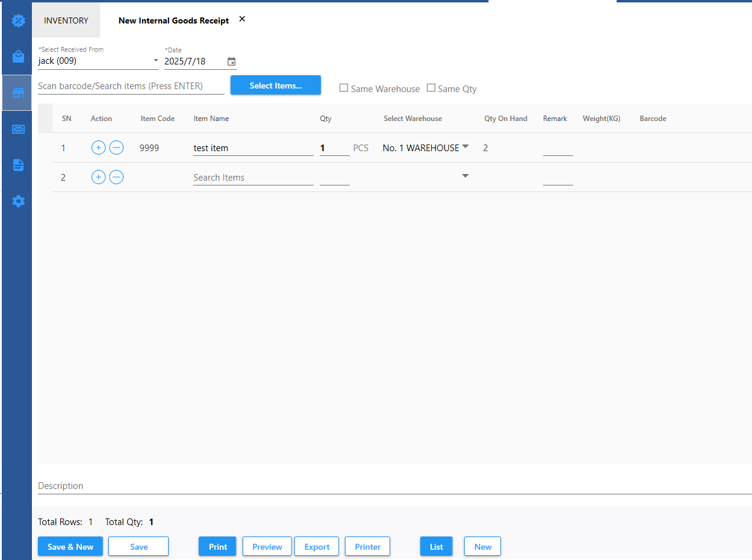The width and height of the screenshot is (752, 560).
Task: Tick the Same Qty checkbox
Action: (x=431, y=88)
